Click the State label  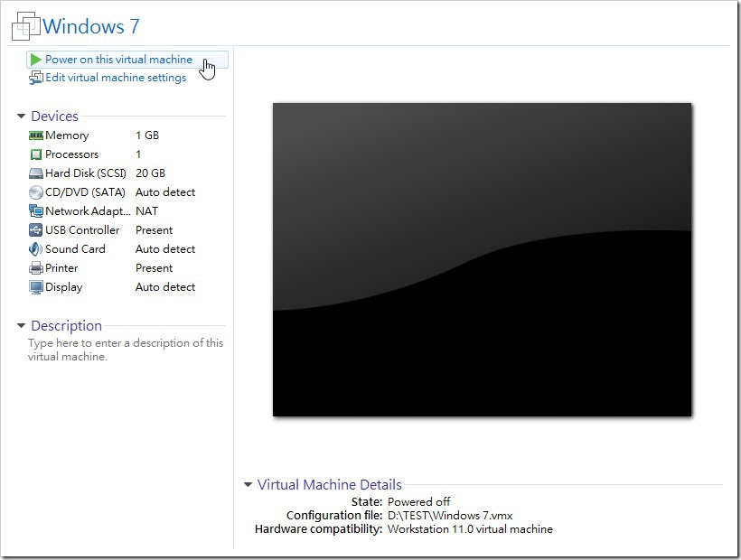pyautogui.click(x=367, y=501)
